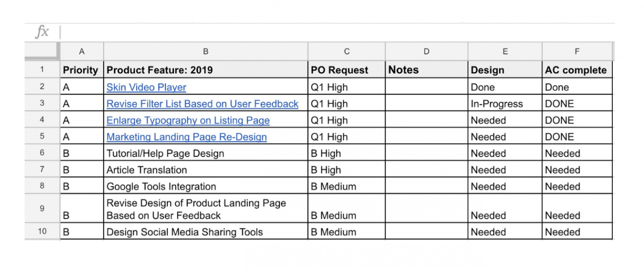The image size is (644, 269).
Task: Select row 7 header
Action: 42,169
